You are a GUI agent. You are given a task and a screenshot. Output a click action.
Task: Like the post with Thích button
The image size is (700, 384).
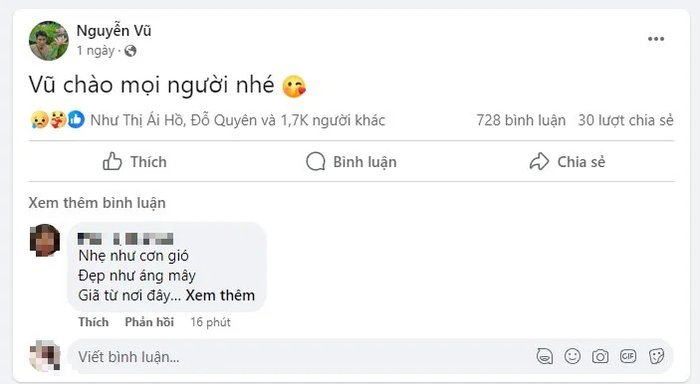tap(134, 162)
